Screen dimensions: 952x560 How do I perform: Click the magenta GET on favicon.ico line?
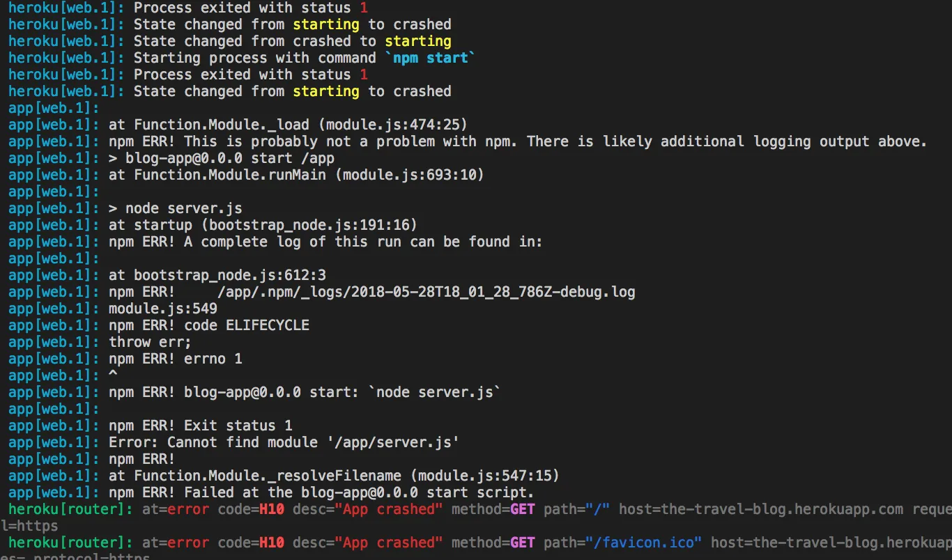pyautogui.click(x=522, y=543)
